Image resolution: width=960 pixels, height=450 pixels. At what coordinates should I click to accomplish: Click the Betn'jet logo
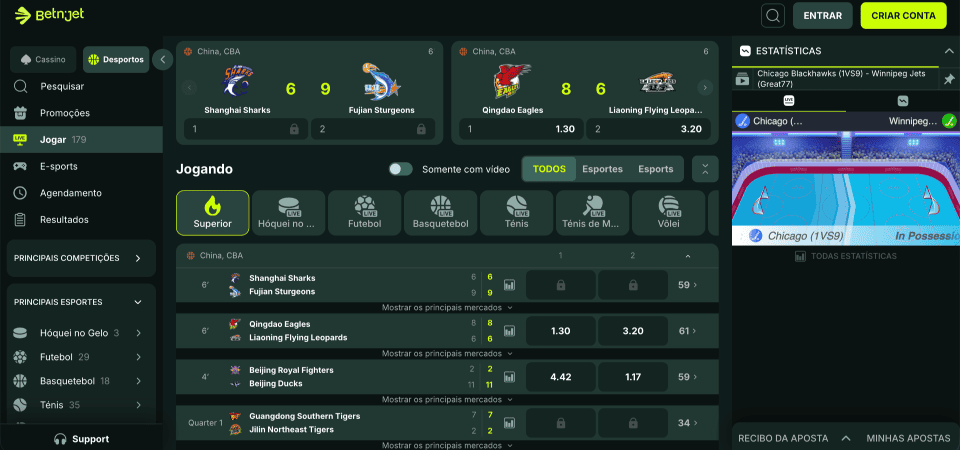click(51, 15)
